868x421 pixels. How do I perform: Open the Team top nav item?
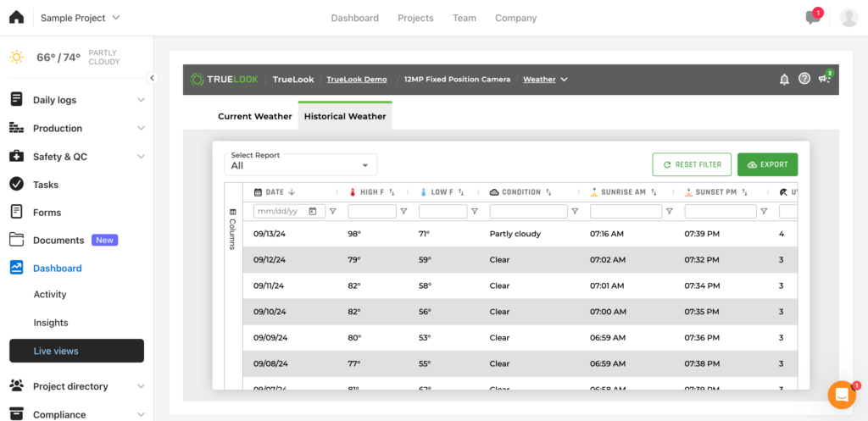click(464, 18)
